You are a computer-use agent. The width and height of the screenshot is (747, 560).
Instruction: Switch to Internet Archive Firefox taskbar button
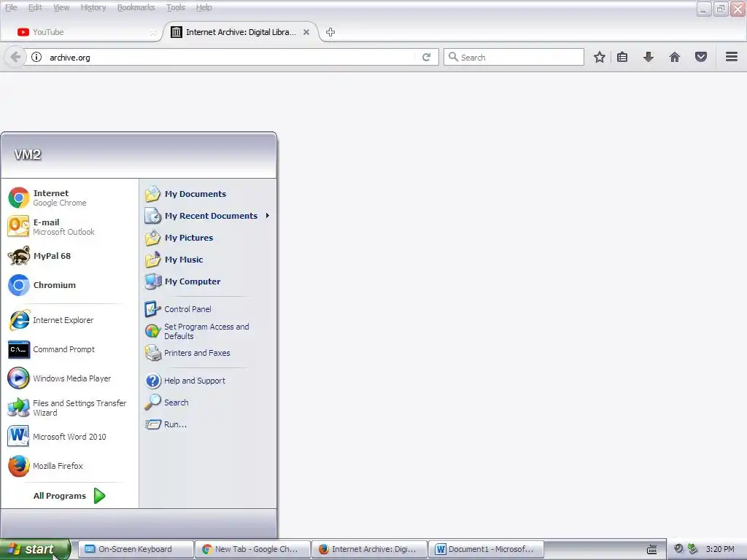point(370,549)
